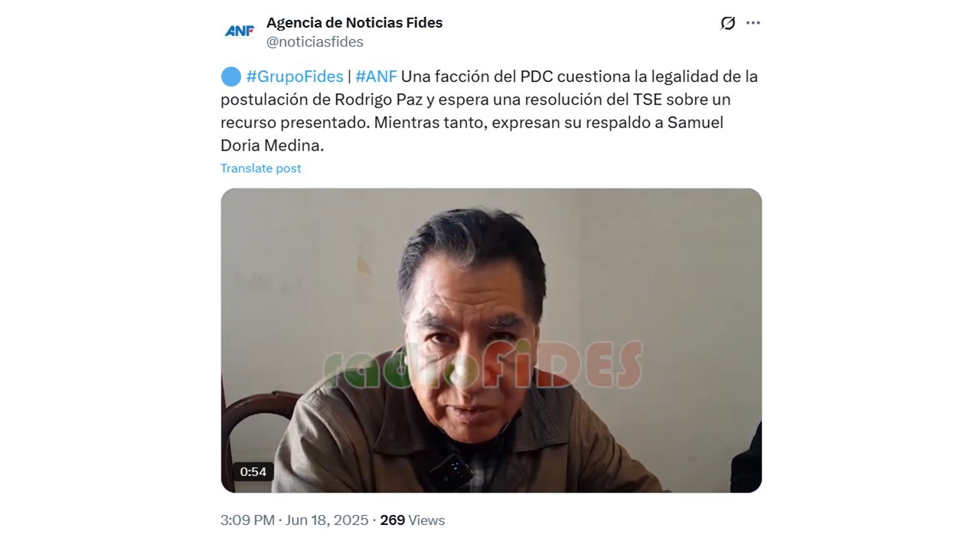
Task: Click the @noticiasfides handle
Action: (315, 42)
